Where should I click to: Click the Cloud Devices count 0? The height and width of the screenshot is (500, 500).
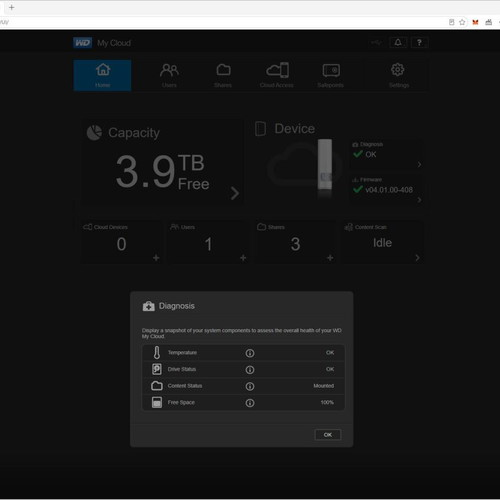coord(121,244)
